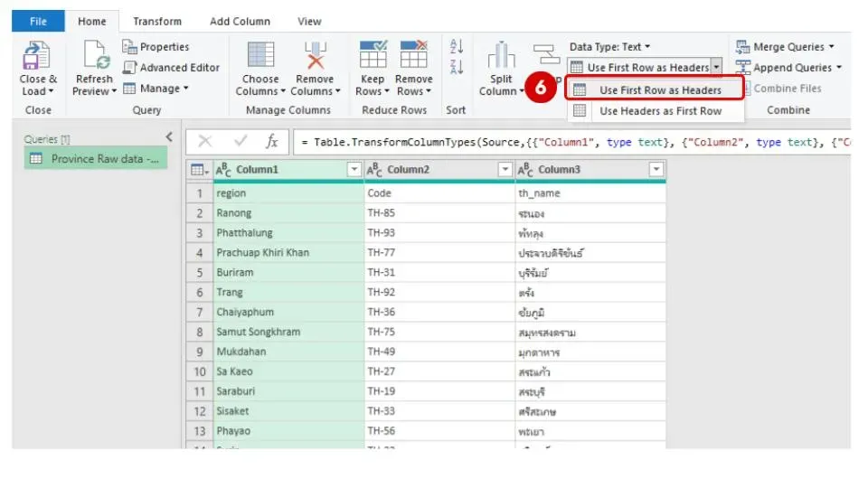This screenshot has height=488, width=868.
Task: Open query Properties
Action: point(156,46)
